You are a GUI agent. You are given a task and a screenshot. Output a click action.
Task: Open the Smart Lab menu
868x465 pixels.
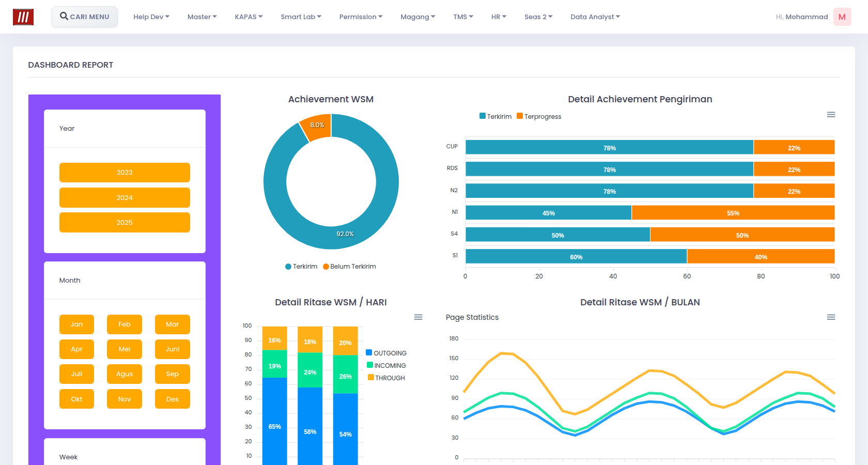click(x=301, y=17)
